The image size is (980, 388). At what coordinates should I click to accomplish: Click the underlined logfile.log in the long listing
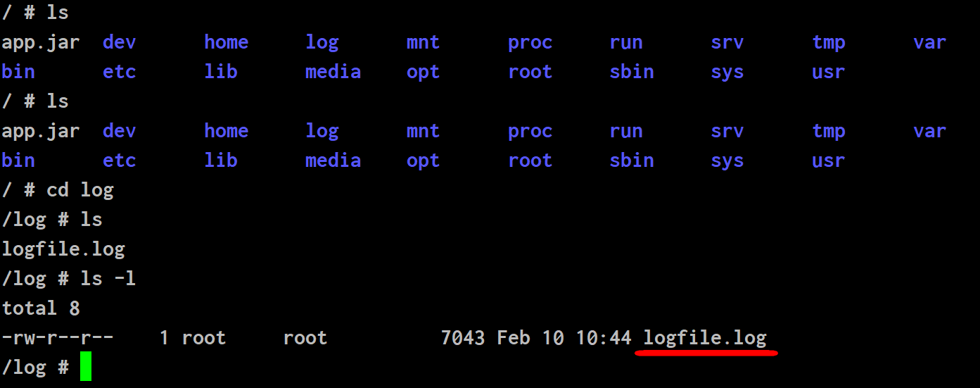[705, 338]
